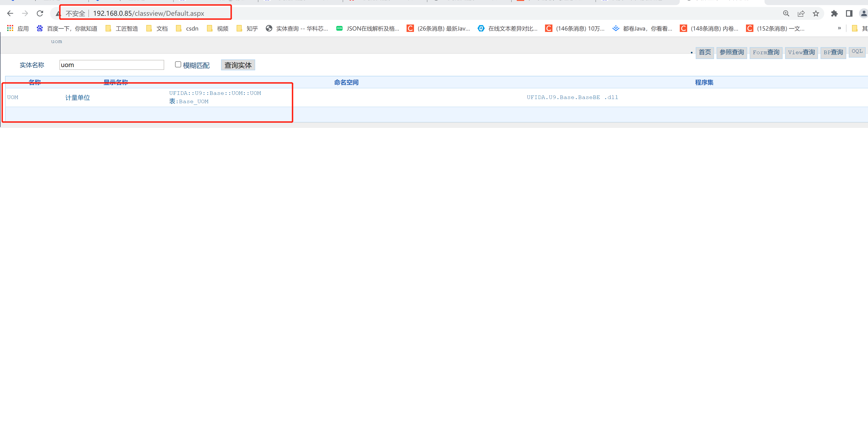Click the 实体名称 input field
This screenshot has height=439, width=868.
tap(112, 65)
